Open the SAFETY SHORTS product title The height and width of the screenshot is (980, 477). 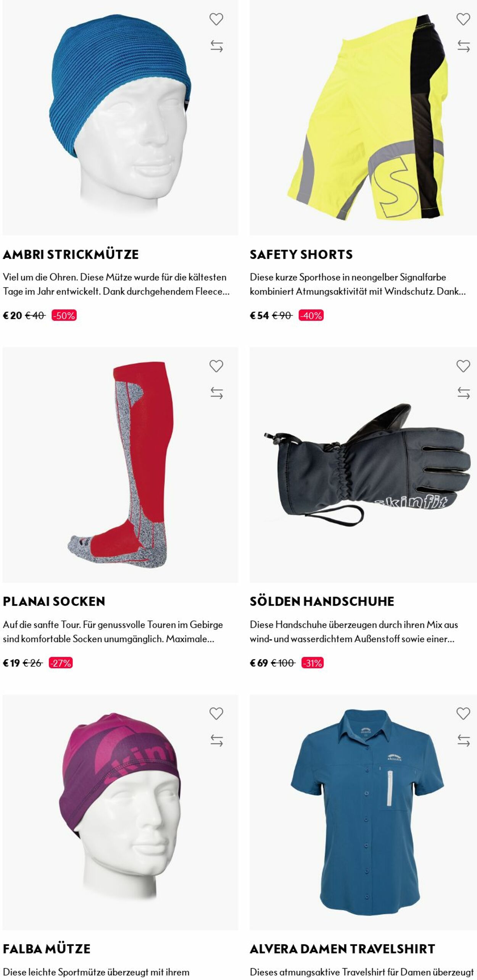pyautogui.click(x=301, y=254)
